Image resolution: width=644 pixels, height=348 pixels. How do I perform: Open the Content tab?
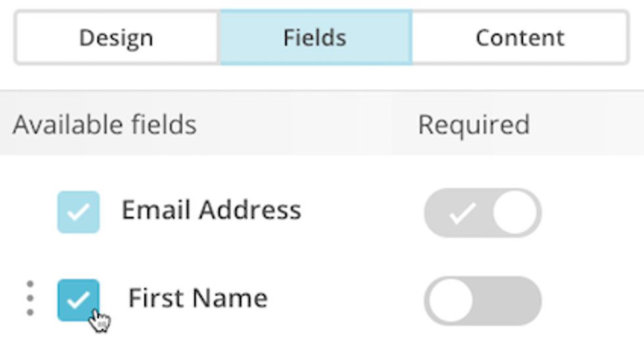520,37
